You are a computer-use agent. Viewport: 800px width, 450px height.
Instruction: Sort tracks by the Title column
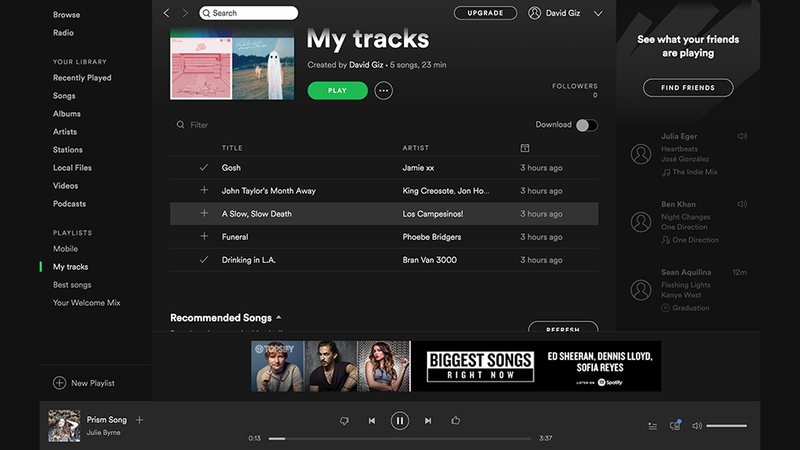click(232, 148)
